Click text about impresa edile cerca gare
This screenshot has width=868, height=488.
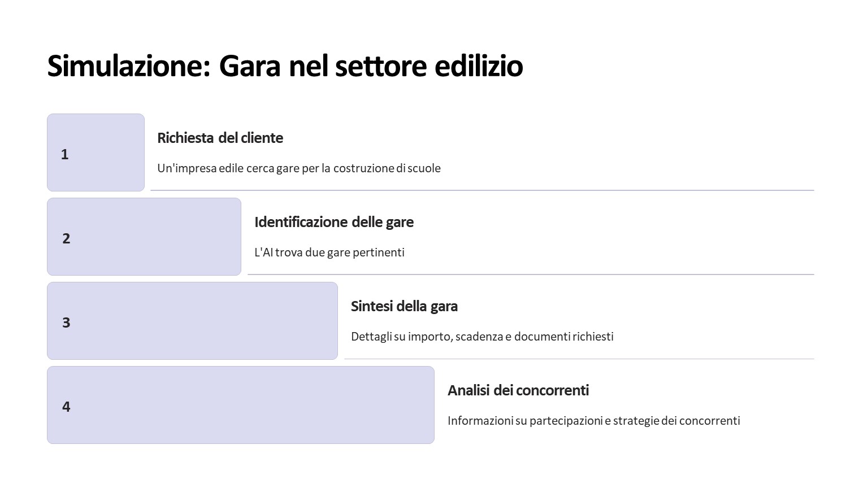tap(299, 168)
